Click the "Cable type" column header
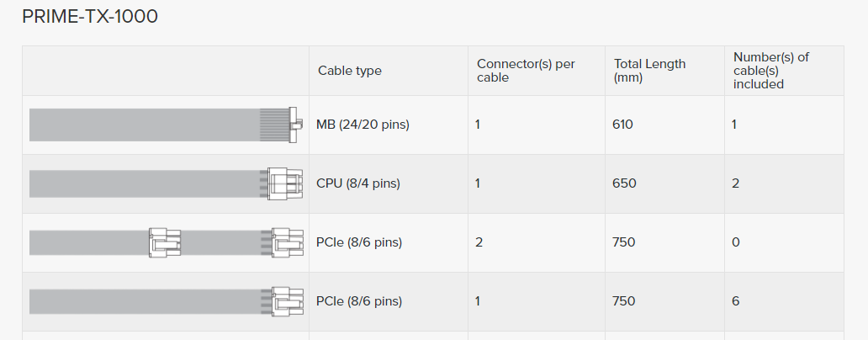This screenshot has width=868, height=340. 349,71
